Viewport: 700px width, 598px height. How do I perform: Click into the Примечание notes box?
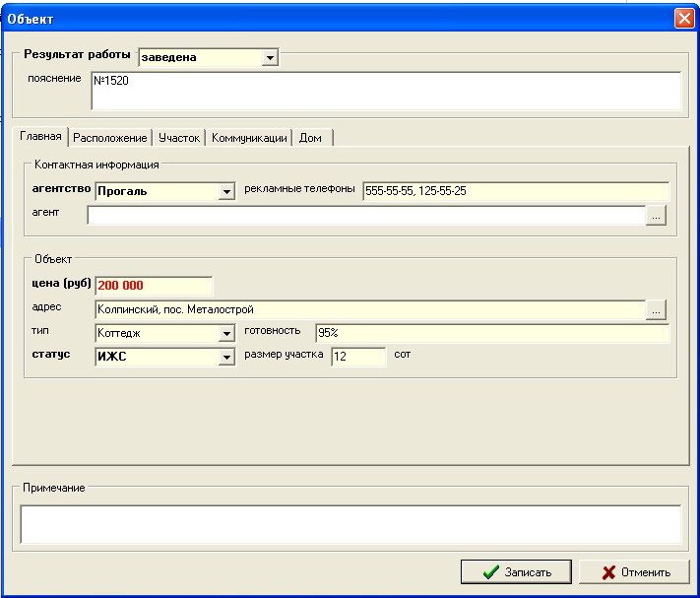click(x=350, y=524)
